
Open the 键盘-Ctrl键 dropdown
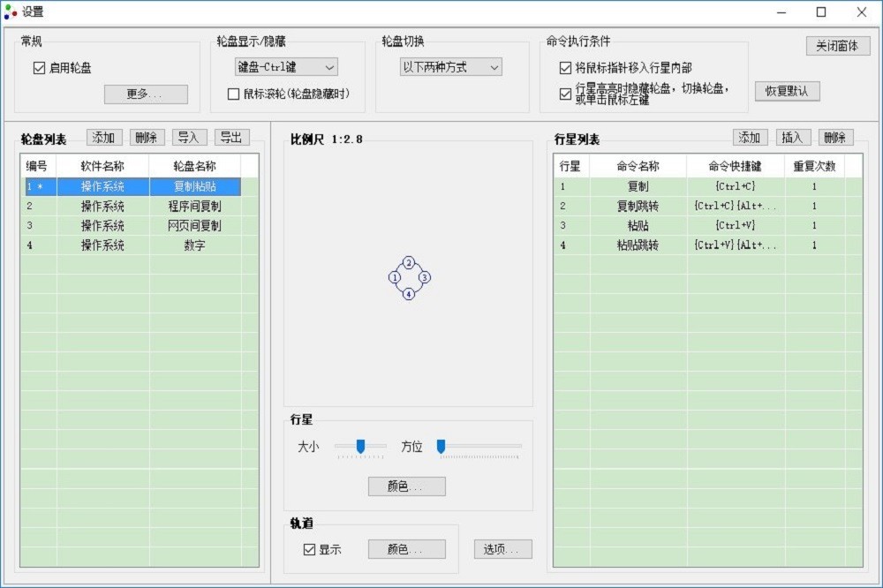pyautogui.click(x=286, y=67)
